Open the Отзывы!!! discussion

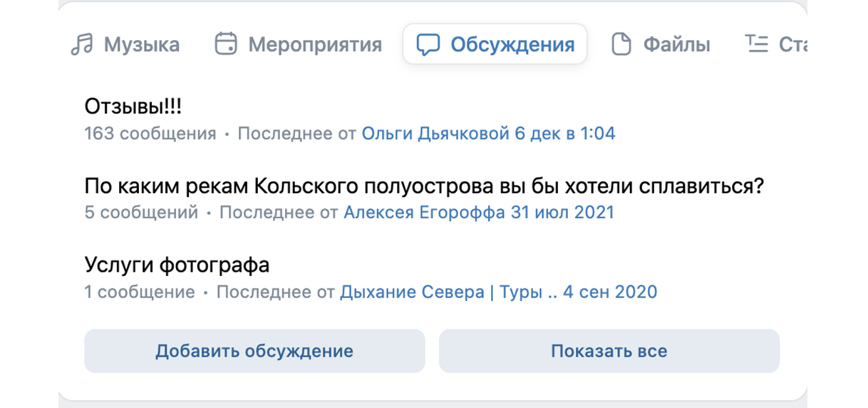(x=133, y=106)
